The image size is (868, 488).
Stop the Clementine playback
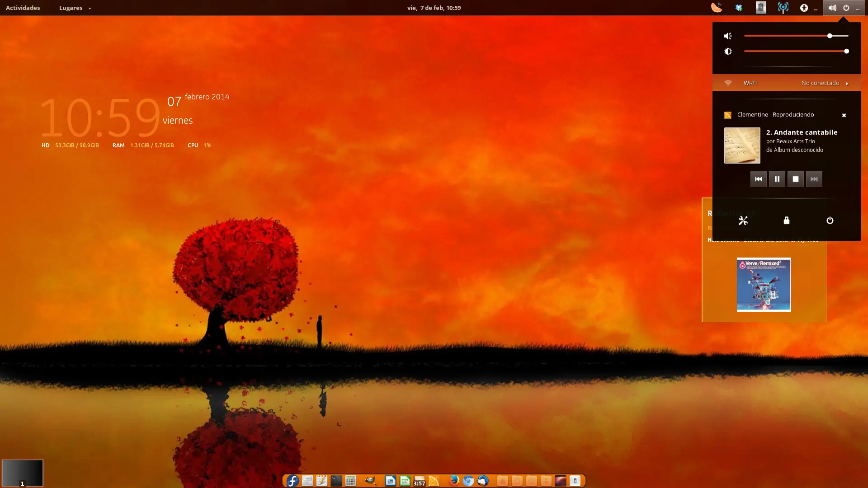pyautogui.click(x=796, y=179)
